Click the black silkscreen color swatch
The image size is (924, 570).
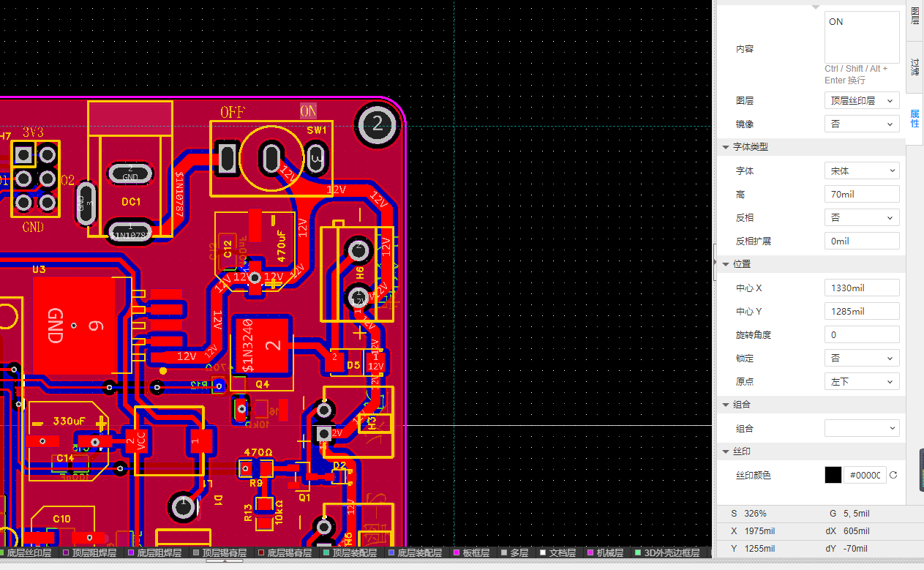click(x=833, y=475)
